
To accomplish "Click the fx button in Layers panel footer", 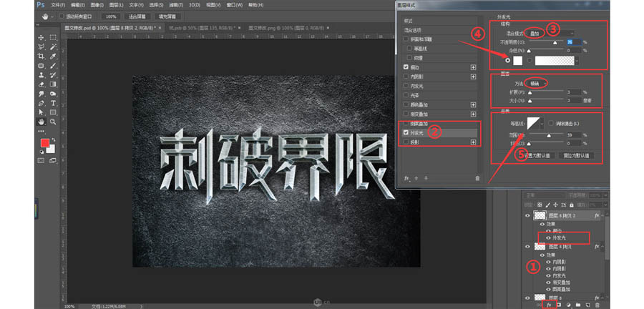I will (548, 305).
